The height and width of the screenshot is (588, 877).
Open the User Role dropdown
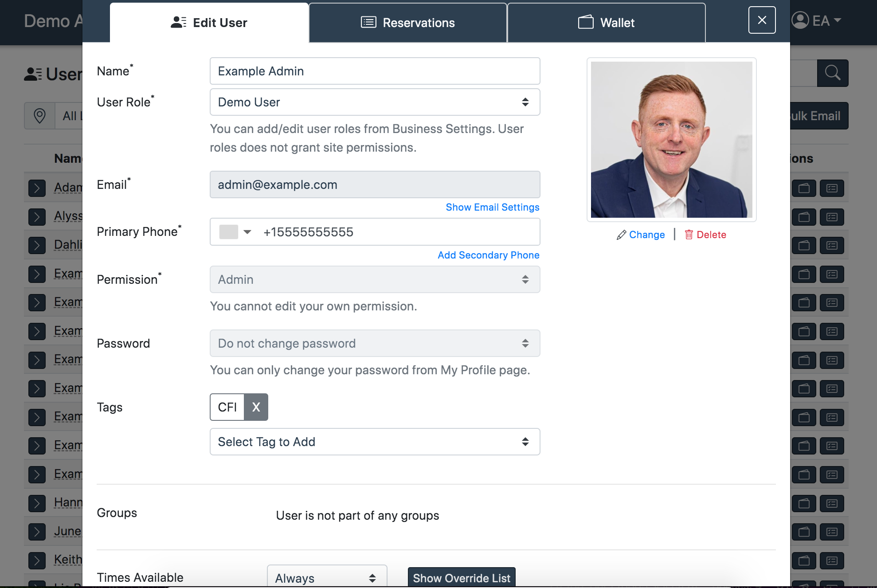point(375,102)
